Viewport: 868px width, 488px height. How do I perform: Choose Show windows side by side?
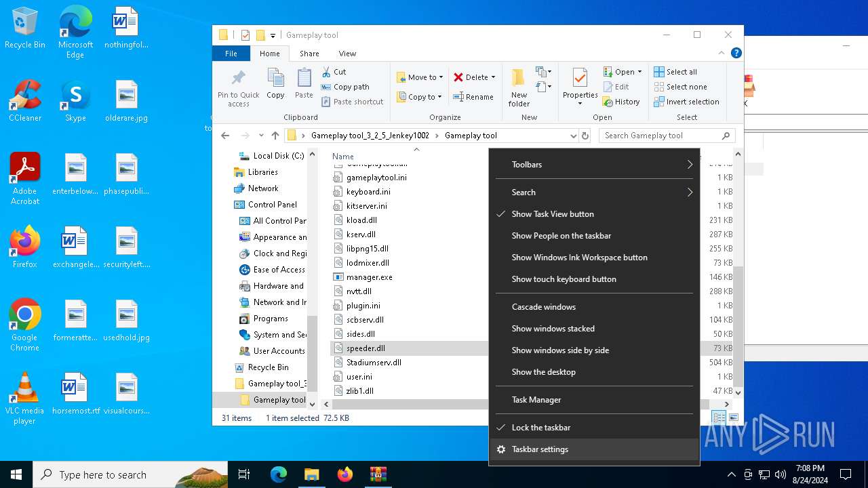[x=594, y=350]
